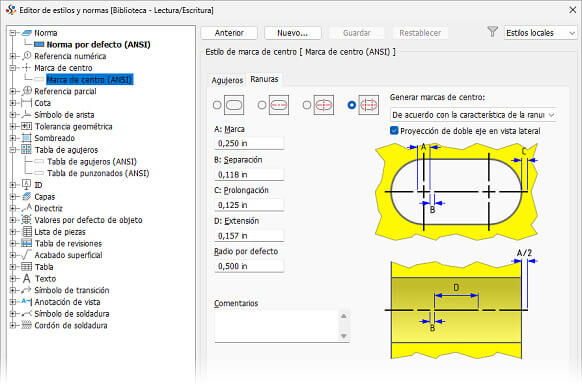Click the ID style icon

[26, 185]
